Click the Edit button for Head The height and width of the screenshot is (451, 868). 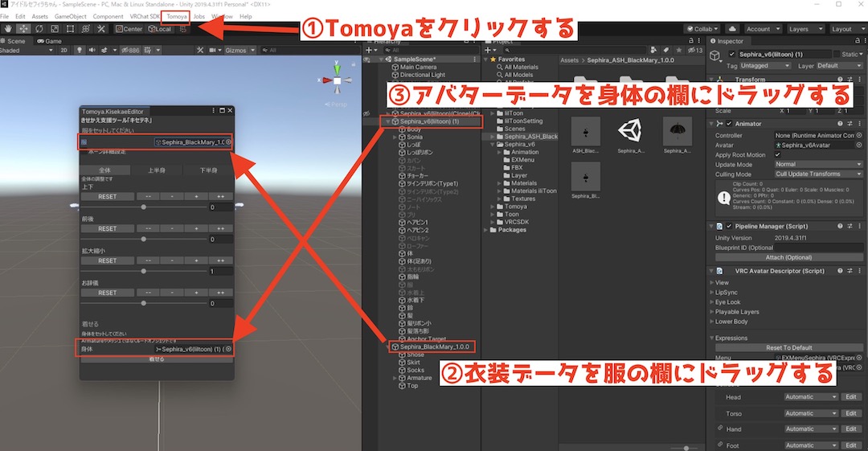click(x=851, y=397)
